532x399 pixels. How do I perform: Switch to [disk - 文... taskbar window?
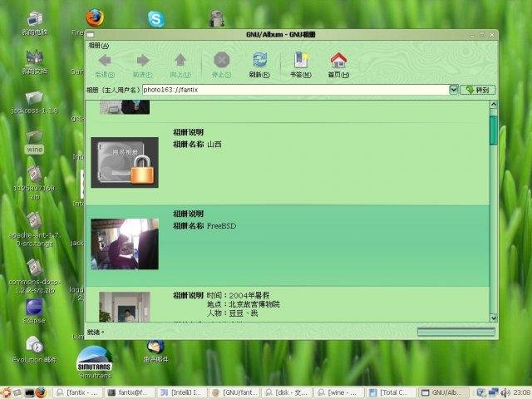(286, 392)
